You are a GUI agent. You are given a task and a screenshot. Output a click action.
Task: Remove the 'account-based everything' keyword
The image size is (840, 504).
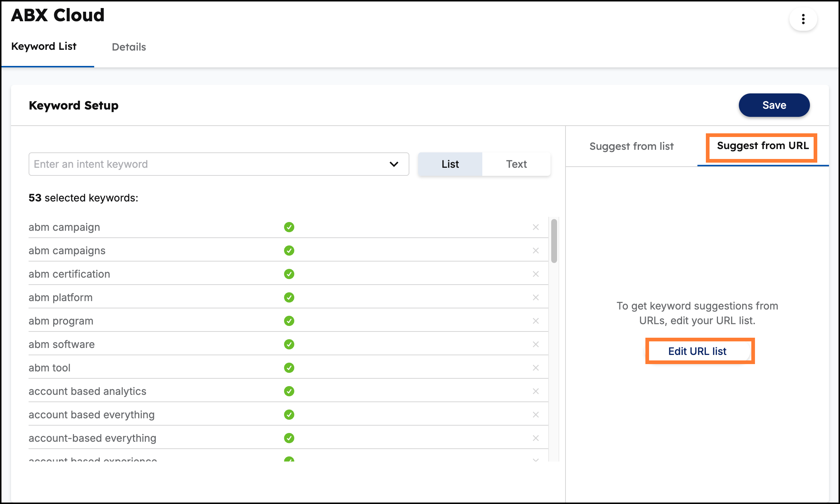click(535, 438)
